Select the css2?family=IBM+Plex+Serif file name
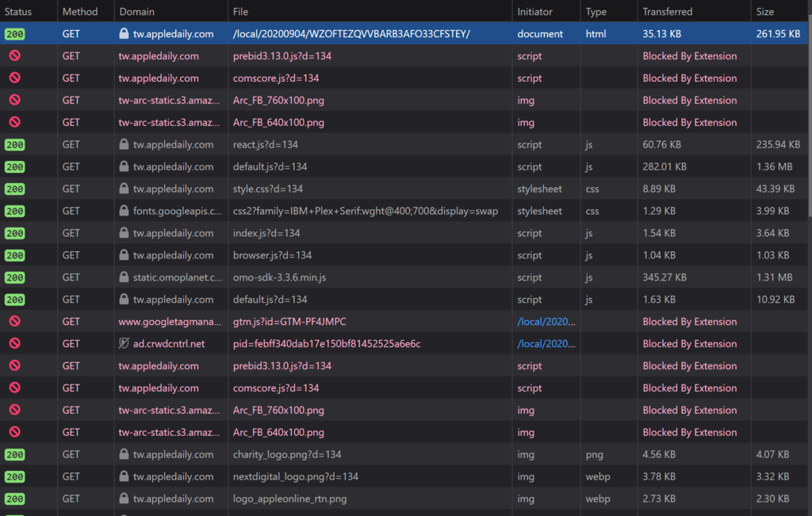The width and height of the screenshot is (812, 516). coord(365,211)
